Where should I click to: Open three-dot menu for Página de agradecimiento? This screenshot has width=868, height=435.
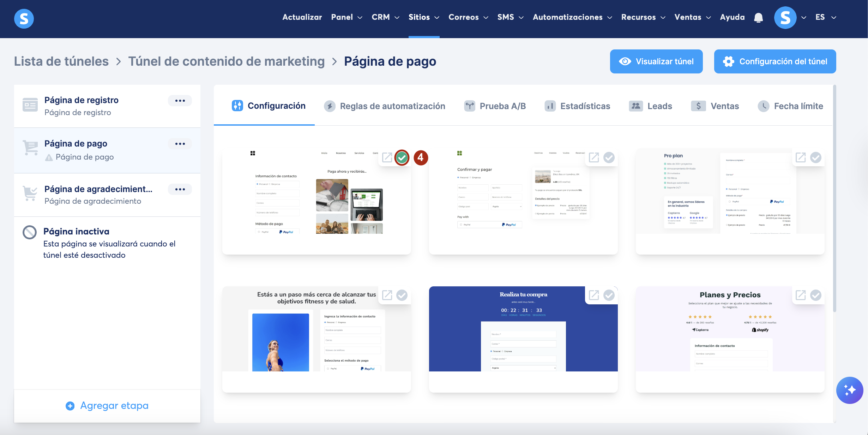(180, 189)
